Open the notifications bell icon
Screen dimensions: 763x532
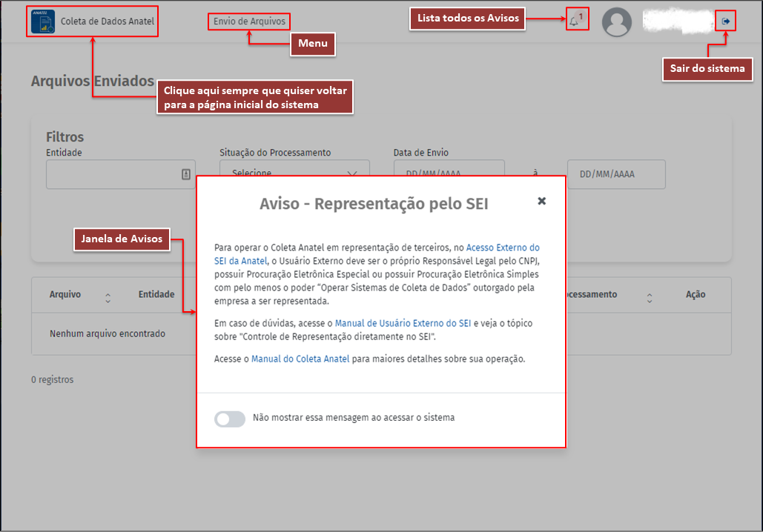pyautogui.click(x=574, y=21)
